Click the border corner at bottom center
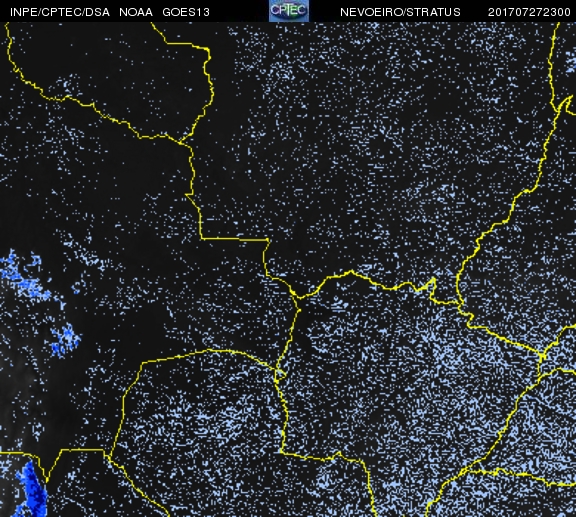The image size is (576, 517). click(x=281, y=452)
